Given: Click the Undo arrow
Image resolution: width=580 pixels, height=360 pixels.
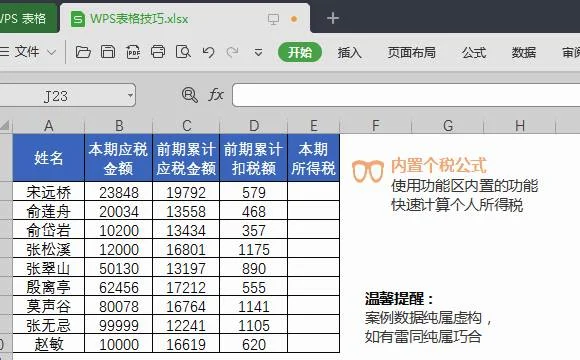Looking at the screenshot, I should pos(208,52).
